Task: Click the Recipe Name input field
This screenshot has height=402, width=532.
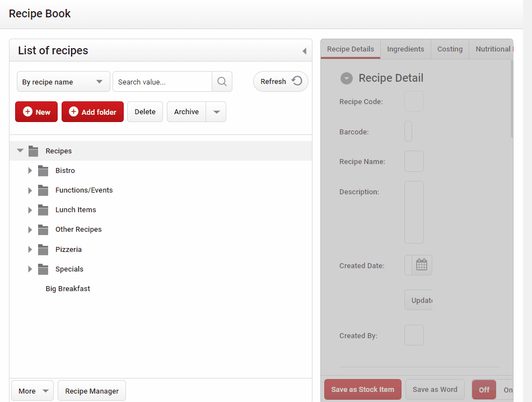Action: (x=414, y=161)
